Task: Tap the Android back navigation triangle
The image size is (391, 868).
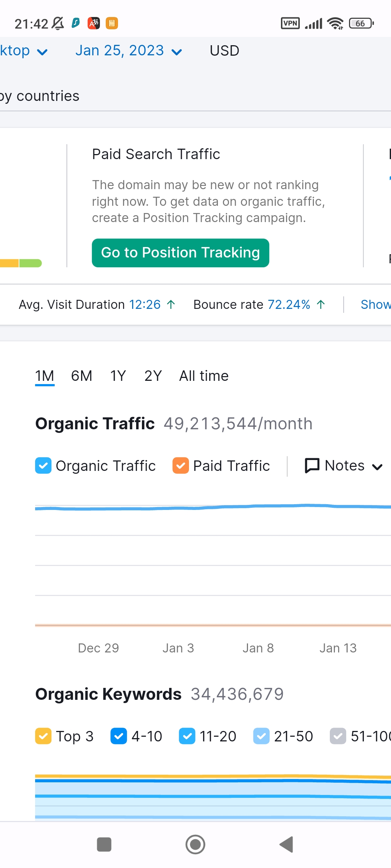Action: pyautogui.click(x=286, y=844)
